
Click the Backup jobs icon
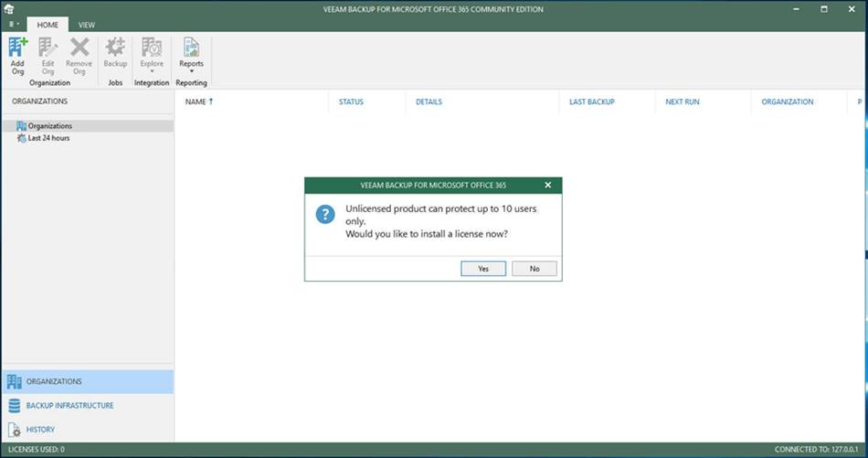pyautogui.click(x=115, y=55)
